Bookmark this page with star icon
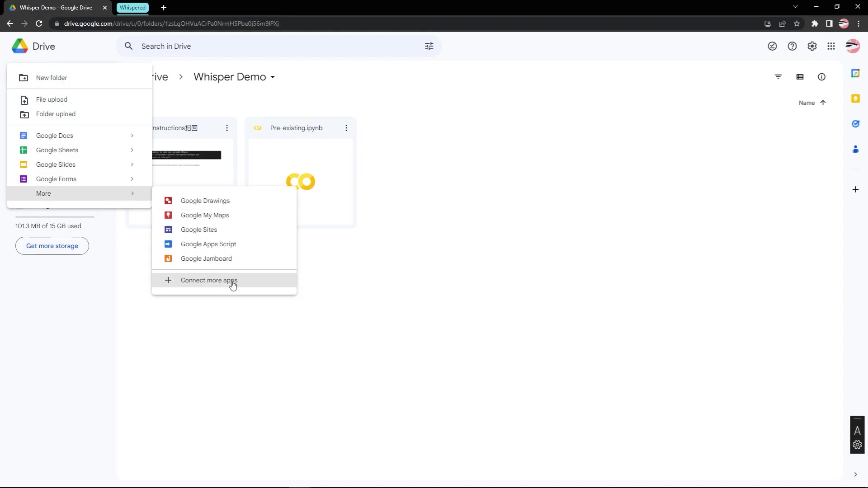The width and height of the screenshot is (868, 488). tap(797, 23)
